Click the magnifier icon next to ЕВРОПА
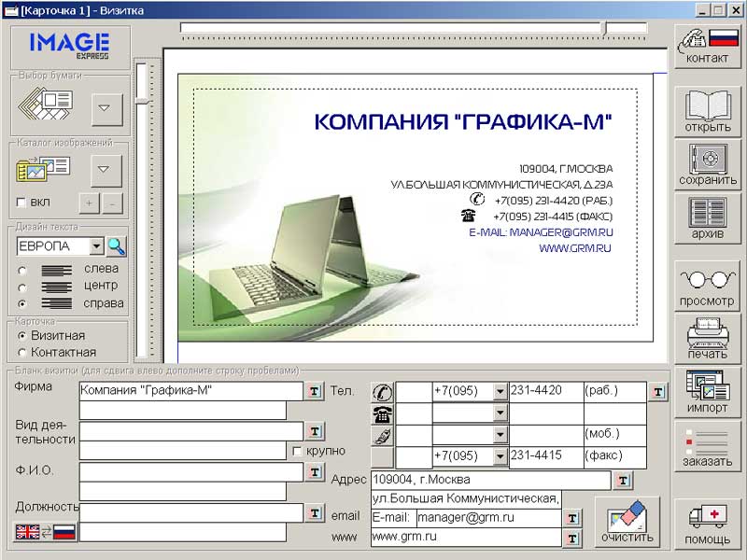747x560 pixels. tap(116, 246)
